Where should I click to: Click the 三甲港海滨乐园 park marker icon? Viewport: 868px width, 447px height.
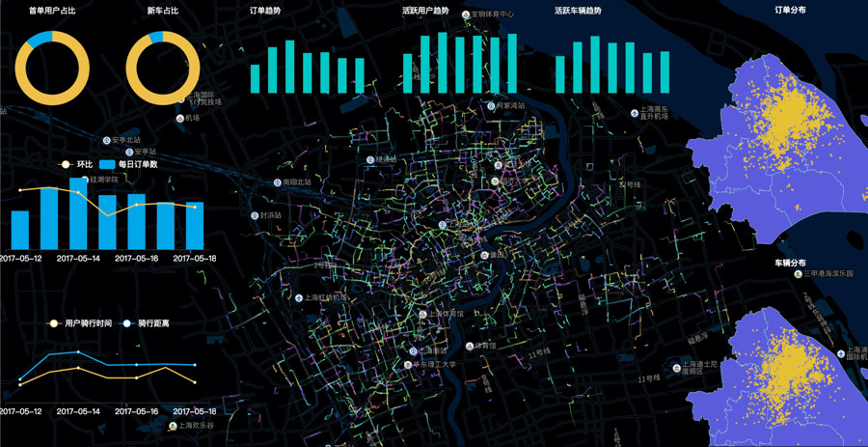pyautogui.click(x=798, y=273)
